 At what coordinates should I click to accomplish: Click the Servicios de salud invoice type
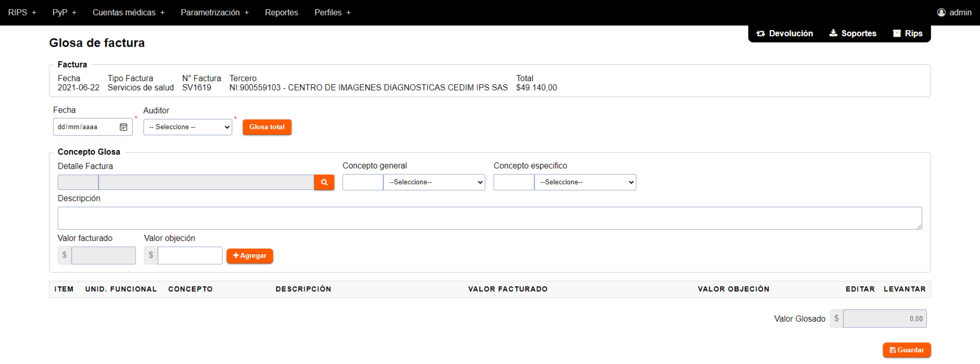click(141, 88)
